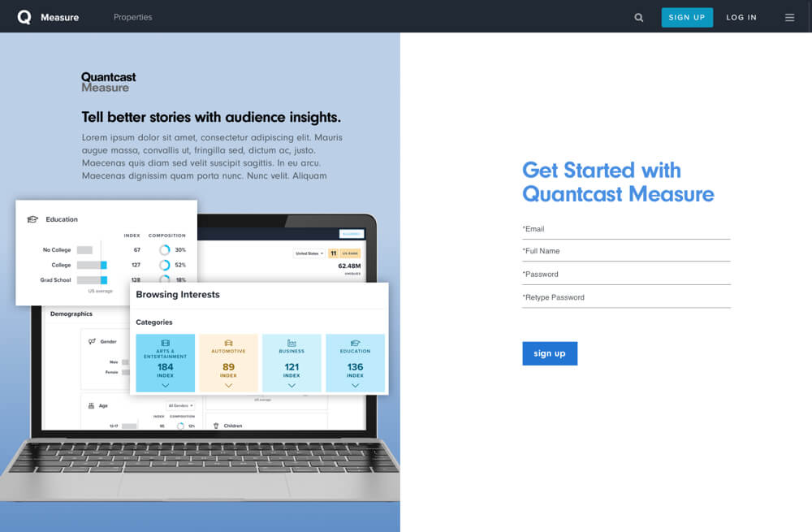Click the Arts & Entertainment film icon
This screenshot has width=812, height=532.
pyautogui.click(x=165, y=343)
